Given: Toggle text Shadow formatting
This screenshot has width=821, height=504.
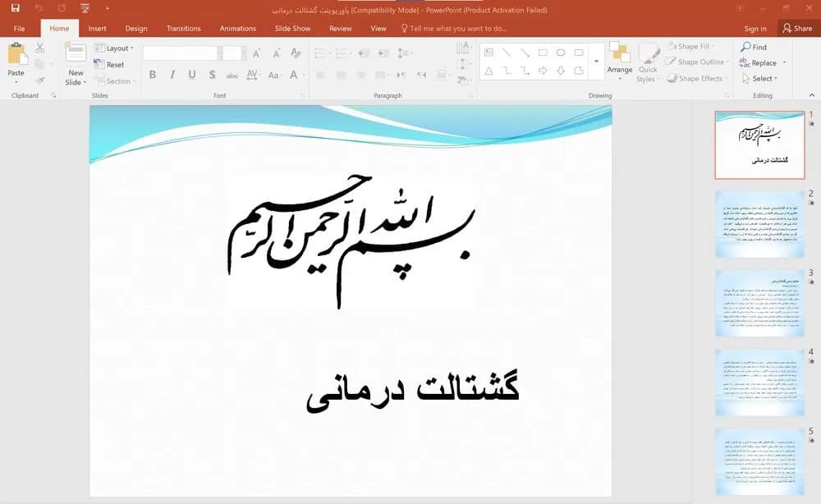Looking at the screenshot, I should [x=212, y=75].
